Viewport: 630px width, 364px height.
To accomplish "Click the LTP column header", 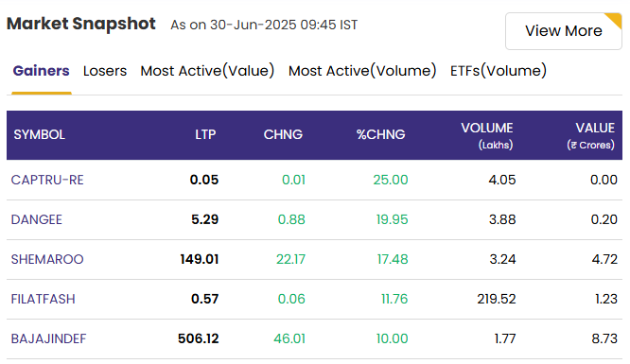I will pos(205,134).
